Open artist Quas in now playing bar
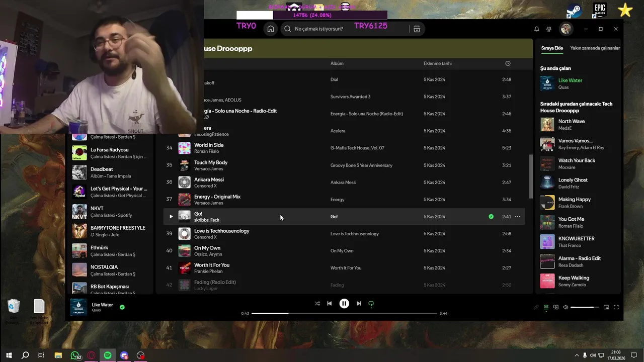 (x=96, y=310)
